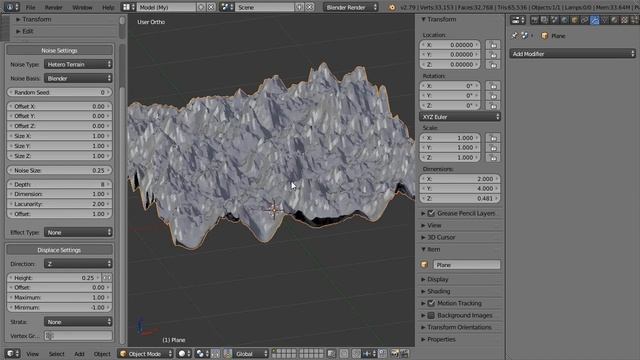Click the Blender logo icon in header
Screen dimensions: 640x360
pyautogui.click(x=392, y=7)
